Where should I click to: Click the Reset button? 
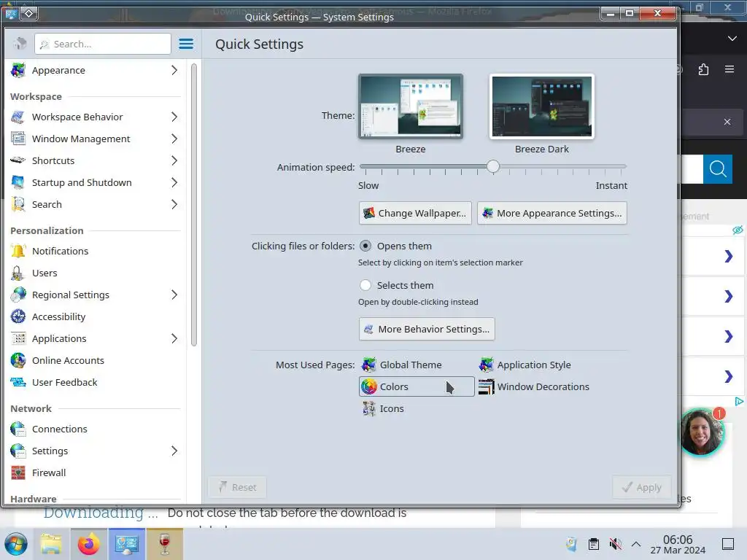pos(237,487)
